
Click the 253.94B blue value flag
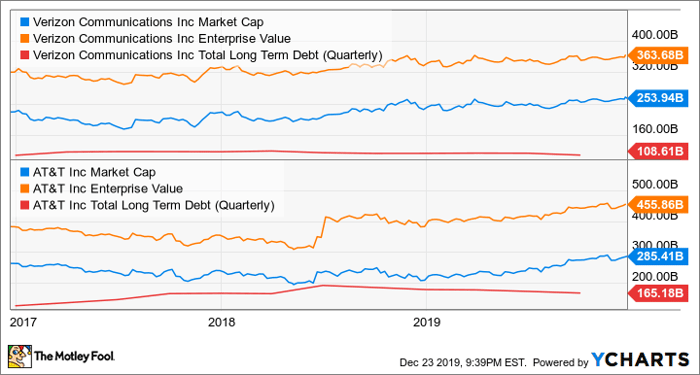coord(657,99)
